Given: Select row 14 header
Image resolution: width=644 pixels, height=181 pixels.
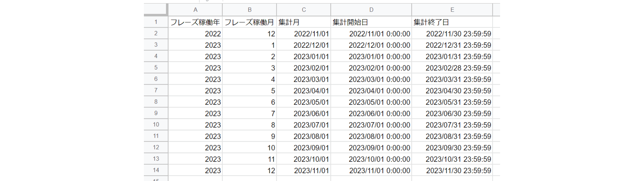Looking at the screenshot, I should tap(156, 170).
